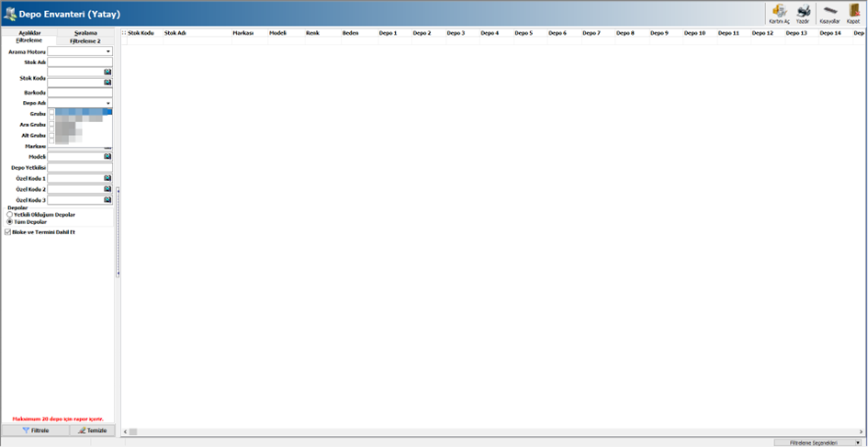This screenshot has width=868, height=447.
Task: Click the Temizle button
Action: [92, 430]
